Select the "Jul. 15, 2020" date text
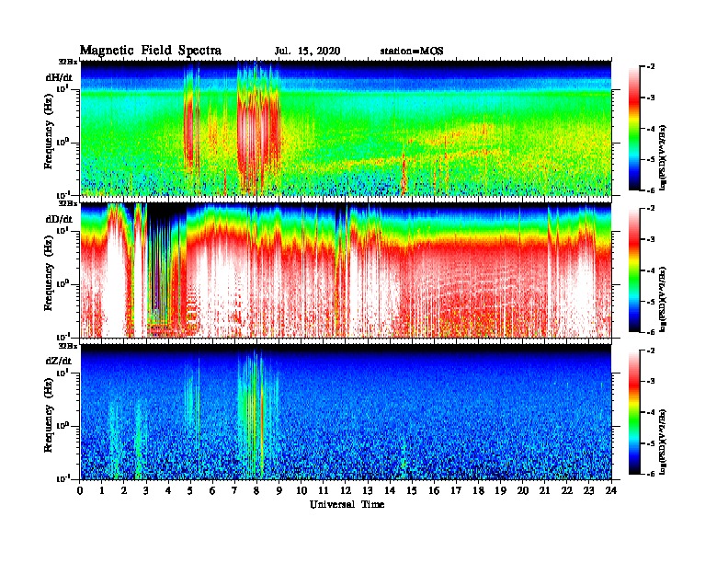This screenshot has height=563, width=728. point(307,52)
